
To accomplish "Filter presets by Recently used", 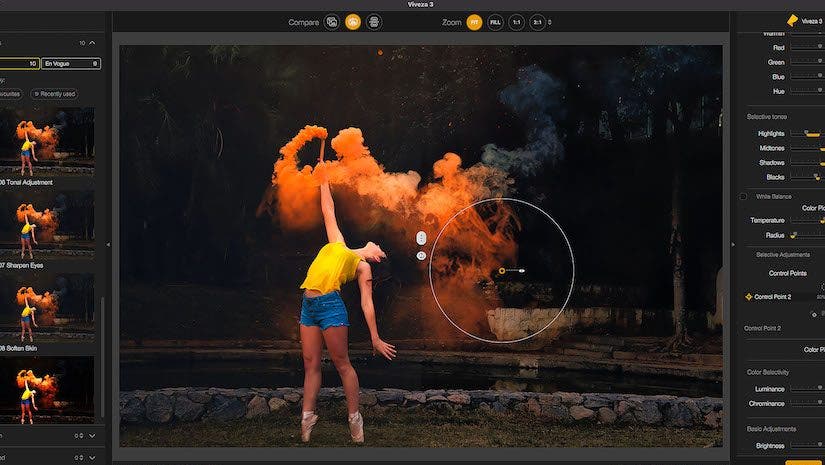I will point(54,94).
